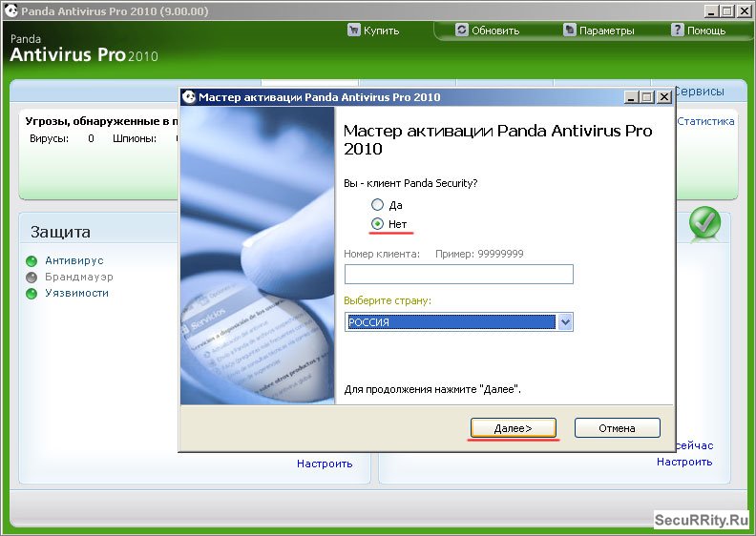
Task: Click the settings icon beside Параметры
Action: click(x=570, y=30)
